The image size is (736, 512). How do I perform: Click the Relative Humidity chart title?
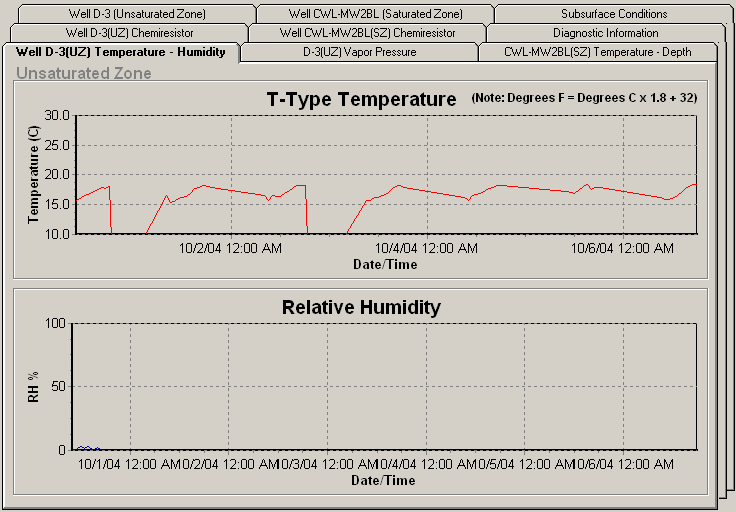pyautogui.click(x=361, y=307)
